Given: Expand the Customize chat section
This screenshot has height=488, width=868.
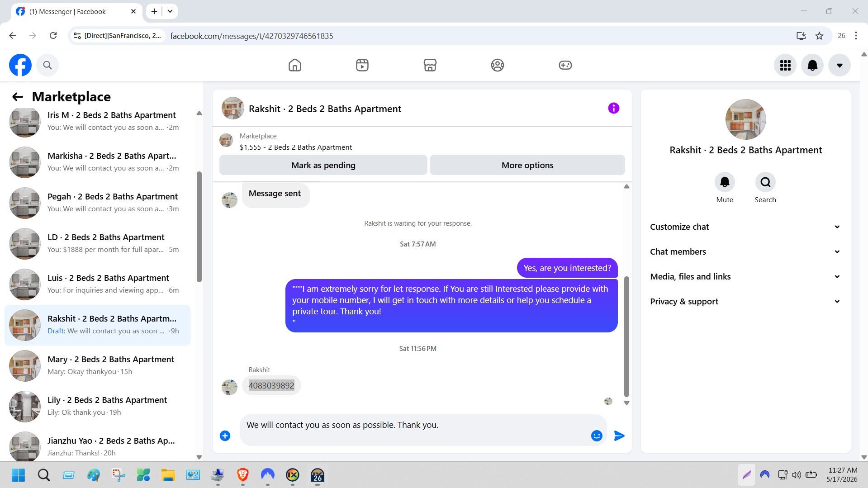Looking at the screenshot, I should pyautogui.click(x=745, y=227).
